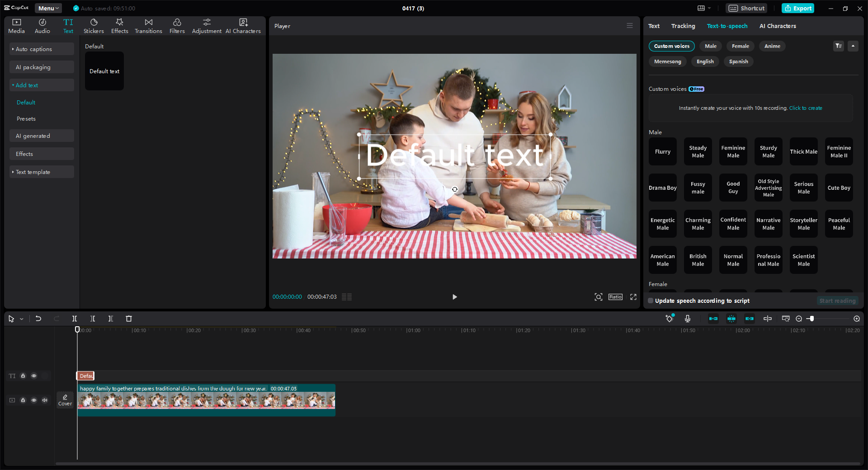
Task: Lock the video track
Action: 23,400
